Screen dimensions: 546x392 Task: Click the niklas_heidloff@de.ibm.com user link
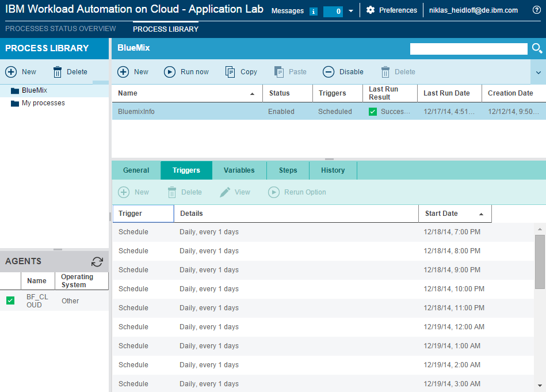click(x=474, y=10)
